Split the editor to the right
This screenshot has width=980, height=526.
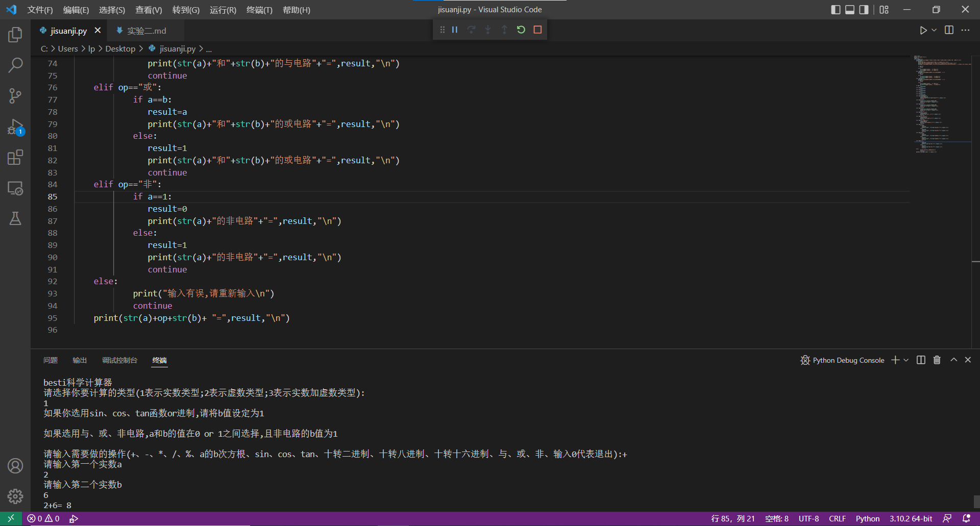coord(949,30)
